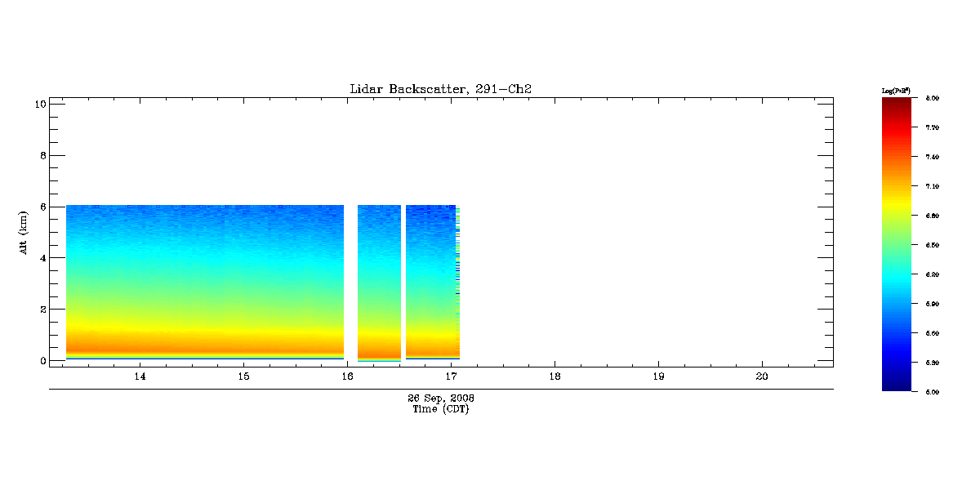Click the 'Time (CDT)' x-axis label
Screen dimensions: 980x490
pos(441,409)
